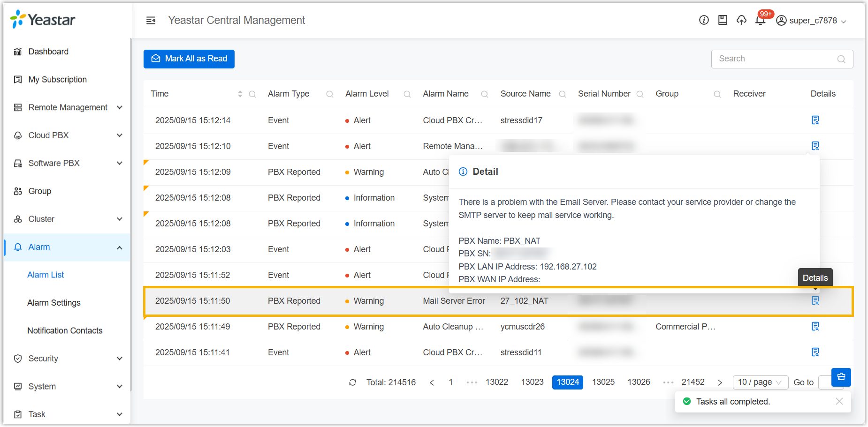Open the upload cloud icon in header
The image size is (868, 427).
click(x=741, y=20)
